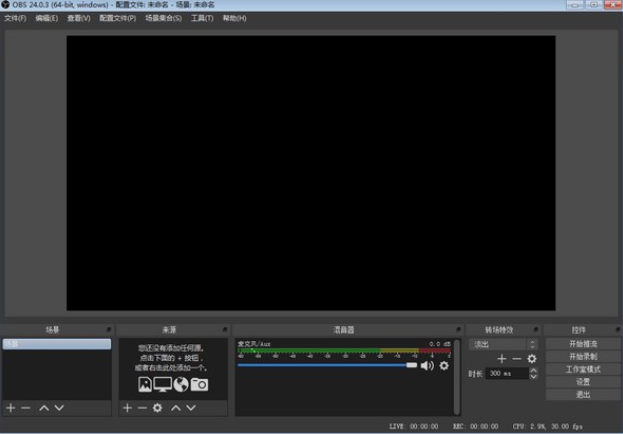
Task: Open the 工具(T) menu
Action: (202, 18)
